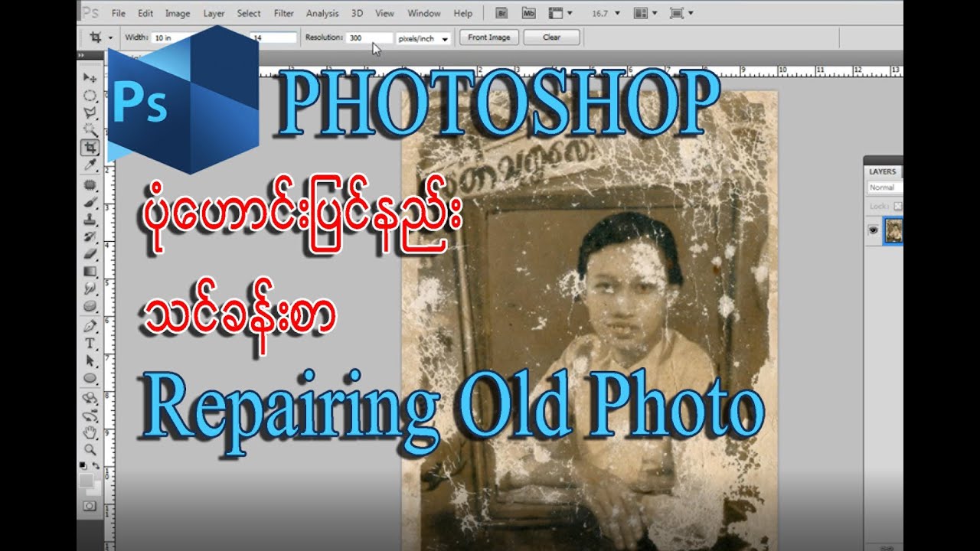Screen dimensions: 980x551
Task: Click the Resolution field showing 300
Action: 369,37
